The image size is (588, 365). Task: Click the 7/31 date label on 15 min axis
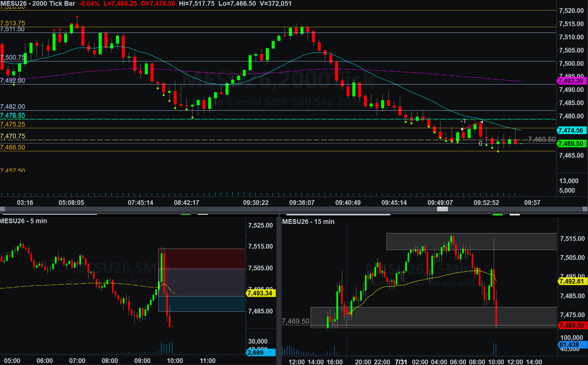pyautogui.click(x=401, y=362)
